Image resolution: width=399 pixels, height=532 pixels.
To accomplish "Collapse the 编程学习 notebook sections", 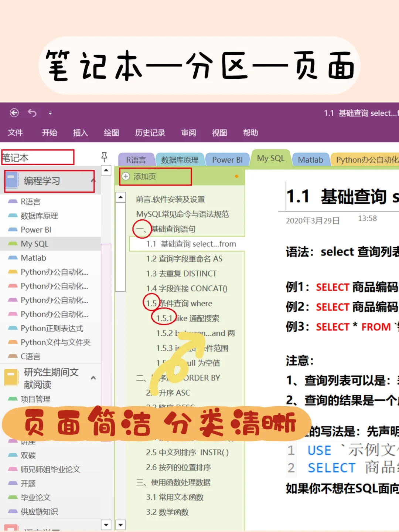I will [93, 181].
